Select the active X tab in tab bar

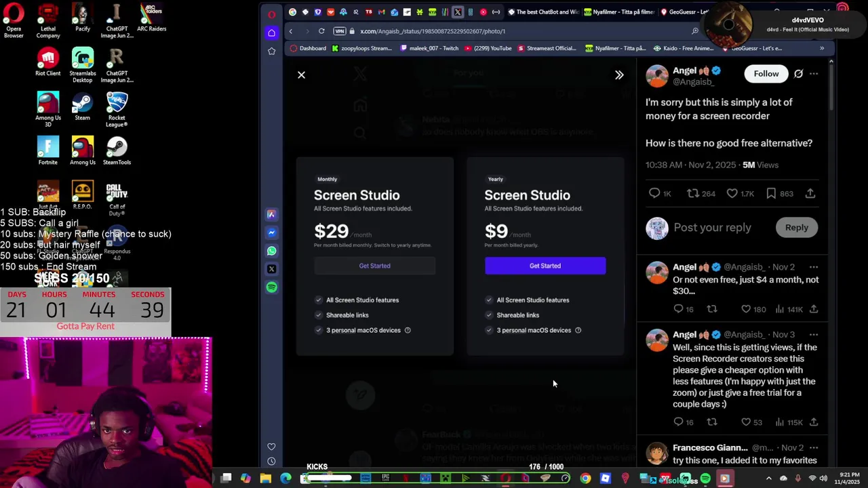tap(458, 12)
